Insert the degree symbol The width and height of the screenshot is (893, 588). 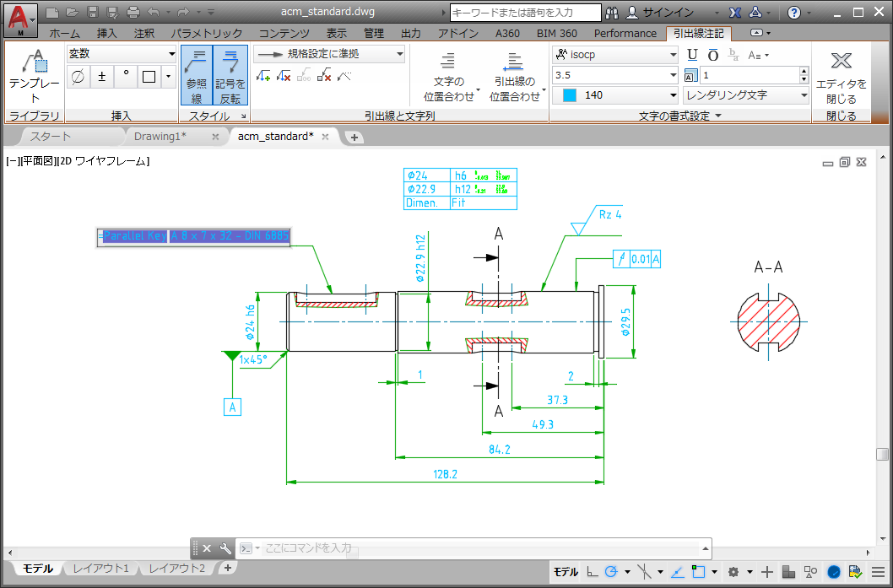point(126,76)
